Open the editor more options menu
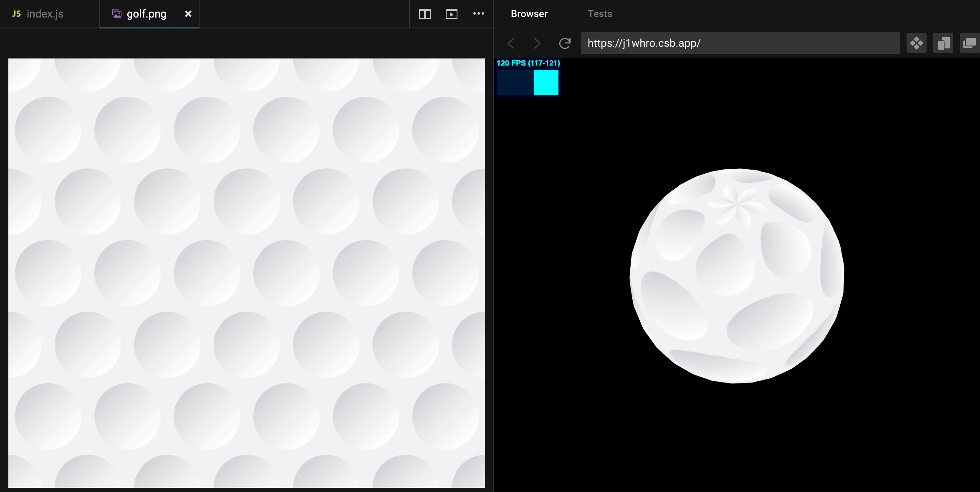Viewport: 980px width, 492px height. pyautogui.click(x=478, y=14)
